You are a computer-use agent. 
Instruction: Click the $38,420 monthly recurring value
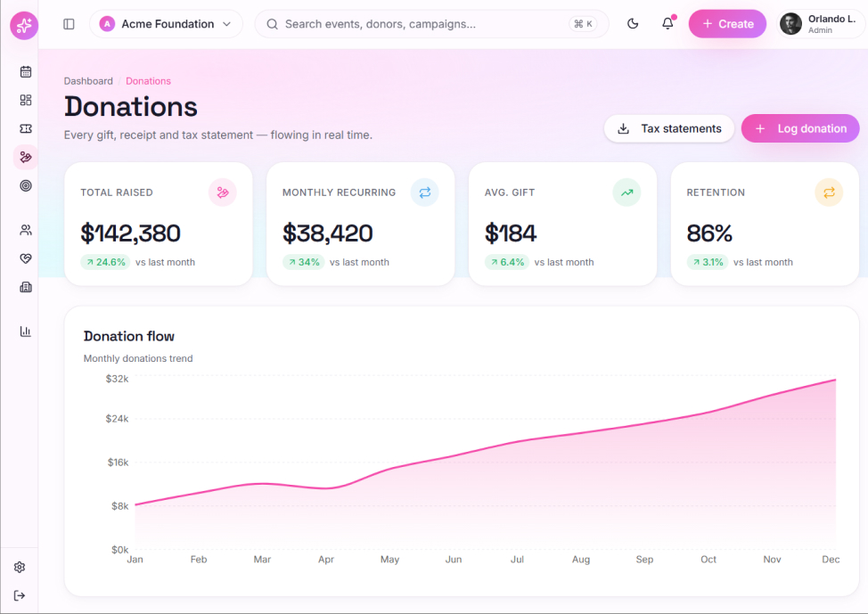point(328,233)
